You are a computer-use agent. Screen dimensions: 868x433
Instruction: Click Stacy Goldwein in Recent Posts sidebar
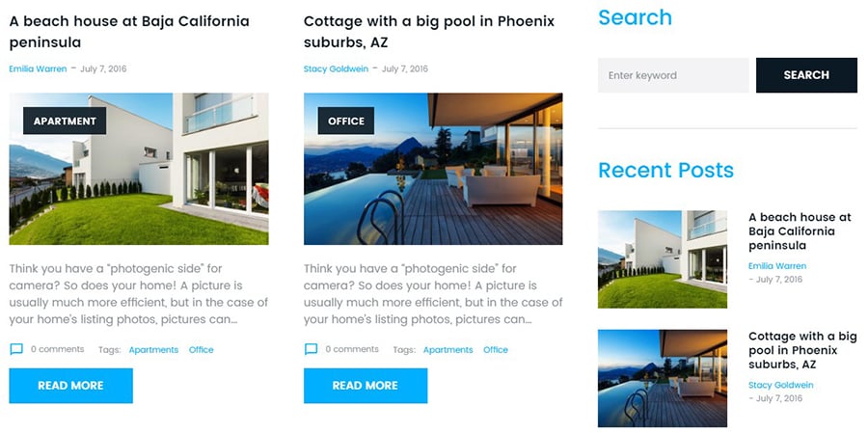pyautogui.click(x=780, y=385)
